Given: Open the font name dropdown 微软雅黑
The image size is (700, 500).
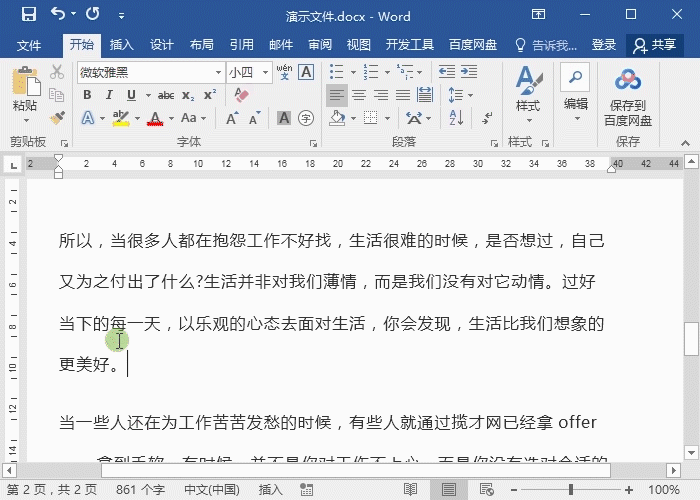Looking at the screenshot, I should 217,72.
